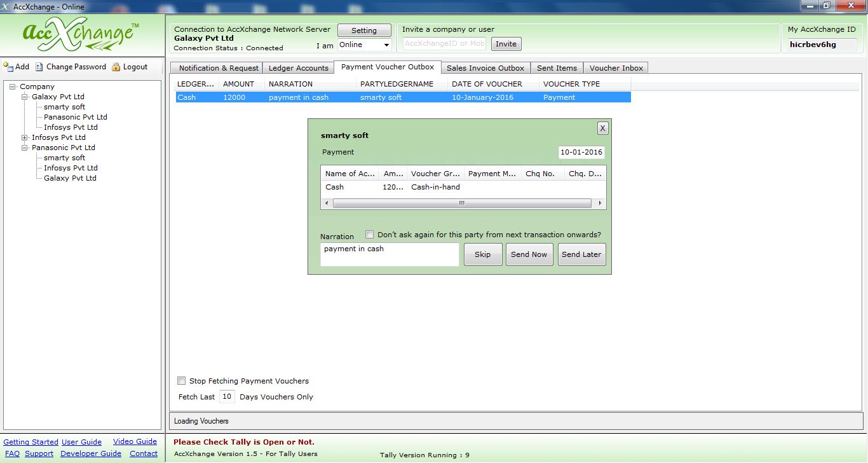Click the Setting button

(x=364, y=31)
